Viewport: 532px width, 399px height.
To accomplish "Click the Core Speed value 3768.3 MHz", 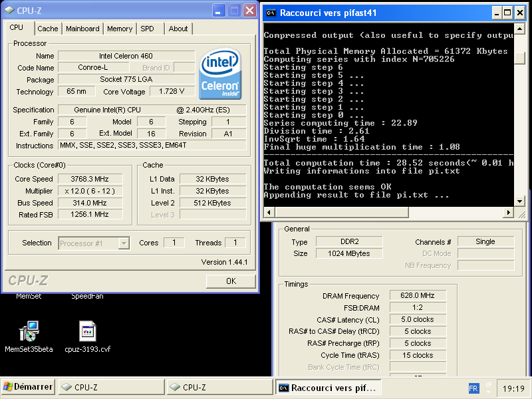I will coord(90,179).
